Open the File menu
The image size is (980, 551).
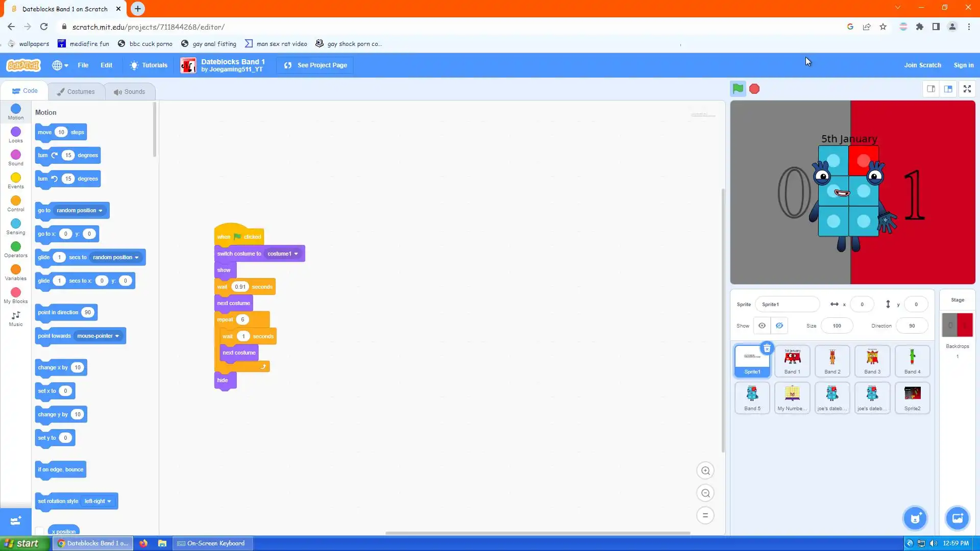pyautogui.click(x=83, y=65)
